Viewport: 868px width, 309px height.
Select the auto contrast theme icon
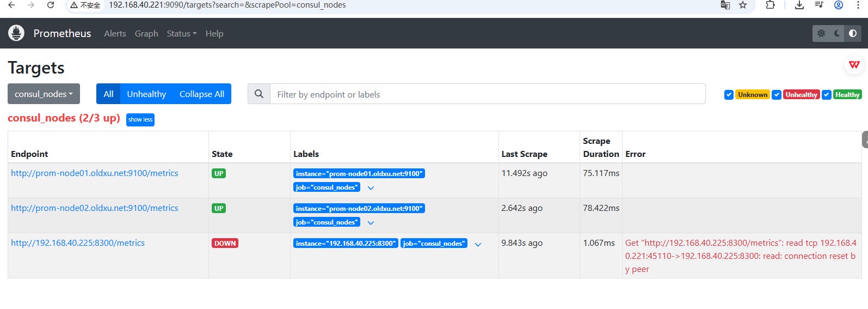point(853,33)
